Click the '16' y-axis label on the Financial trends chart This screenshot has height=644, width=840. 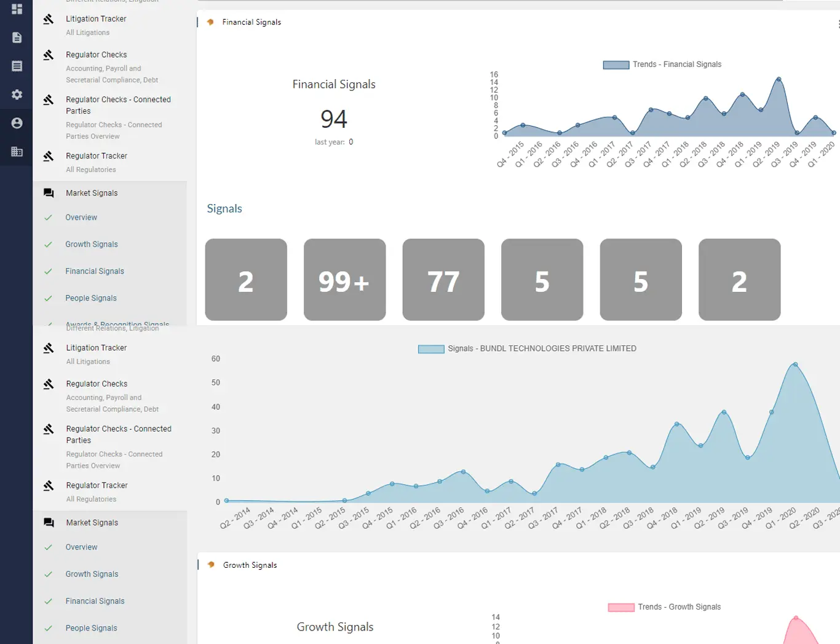click(494, 74)
